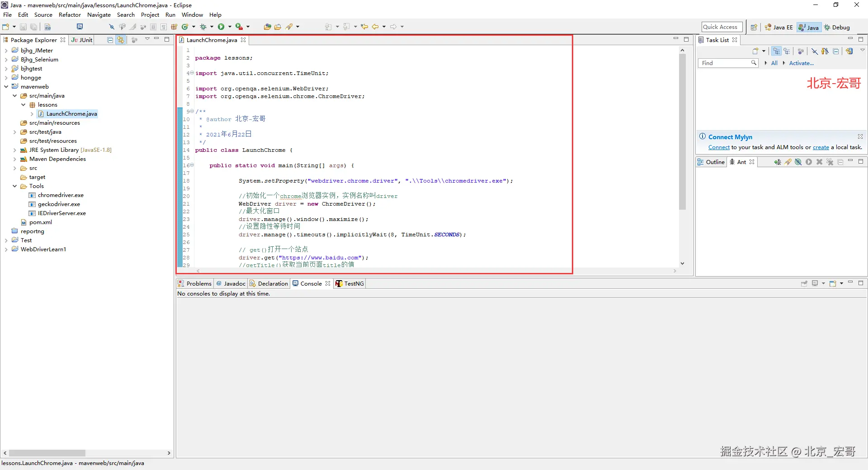The image size is (868, 470).
Task: Collapse the mavenweb project node
Action: (6, 87)
